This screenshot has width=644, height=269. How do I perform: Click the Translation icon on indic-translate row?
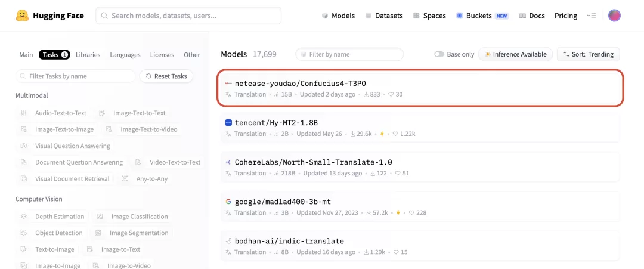point(228,252)
